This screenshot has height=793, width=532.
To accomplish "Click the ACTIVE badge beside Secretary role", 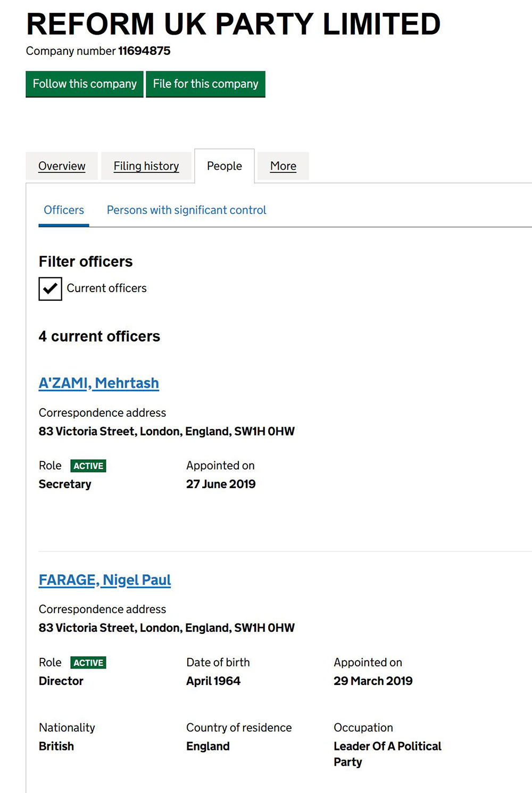I will (88, 466).
